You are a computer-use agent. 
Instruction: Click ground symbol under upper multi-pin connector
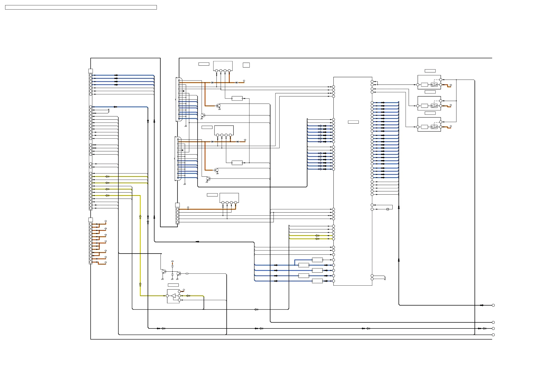coord(186,126)
